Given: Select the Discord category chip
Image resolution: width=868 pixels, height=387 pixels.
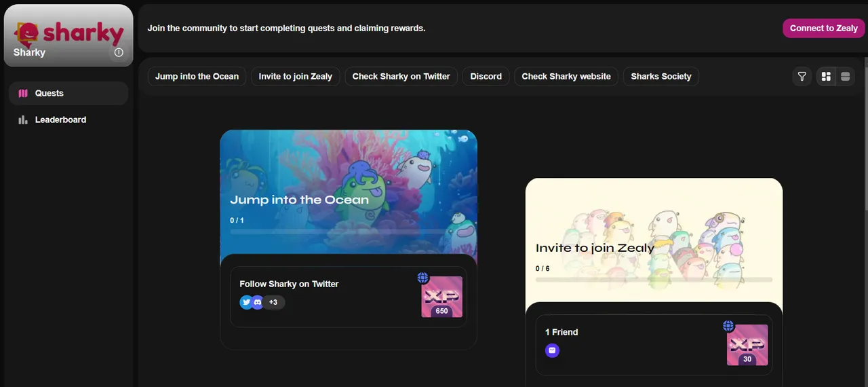Looking at the screenshot, I should pyautogui.click(x=486, y=77).
